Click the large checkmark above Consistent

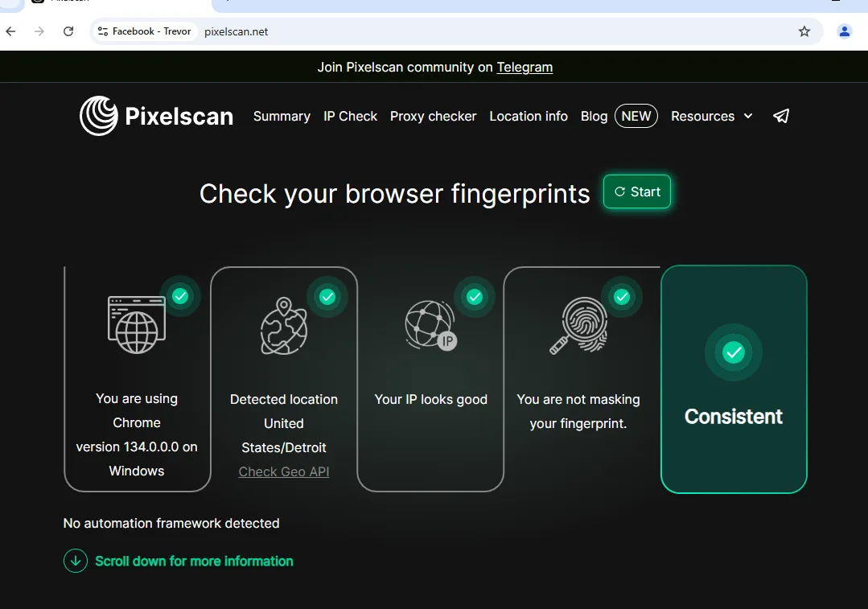pos(734,352)
